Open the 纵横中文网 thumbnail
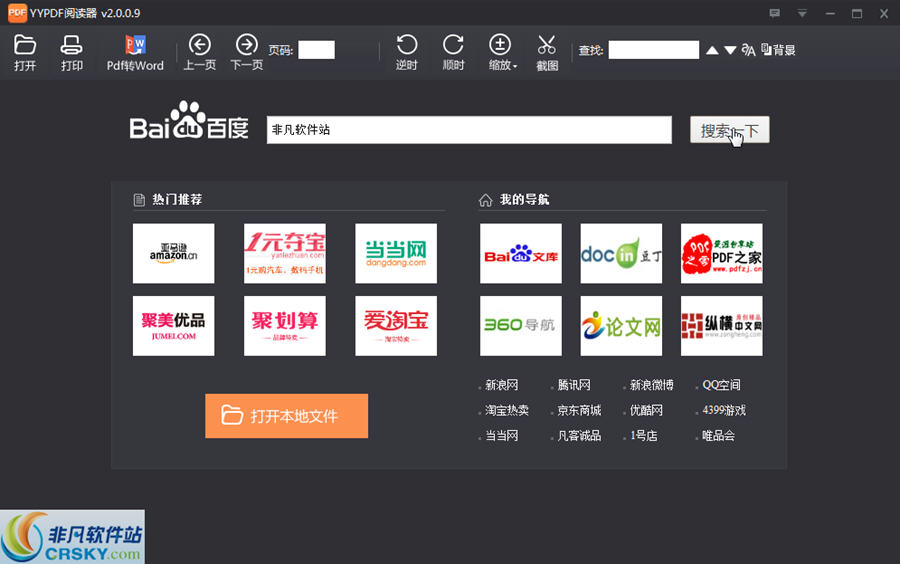Viewport: 900px width, 564px height. click(721, 326)
